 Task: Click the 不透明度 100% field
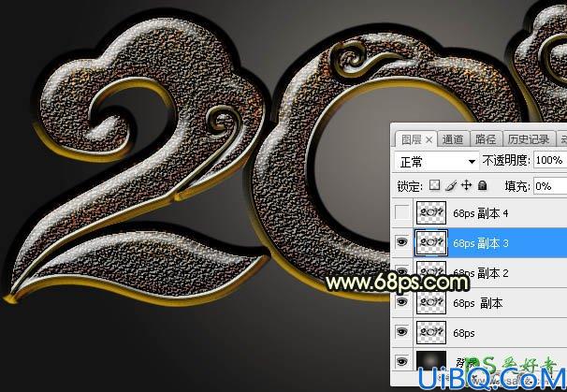pos(549,160)
